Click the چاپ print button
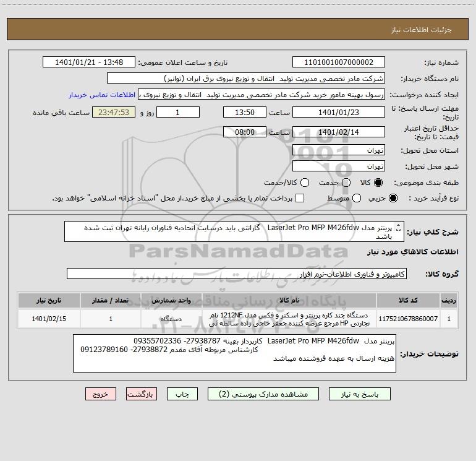This screenshot has width=476, height=461. [x=182, y=394]
